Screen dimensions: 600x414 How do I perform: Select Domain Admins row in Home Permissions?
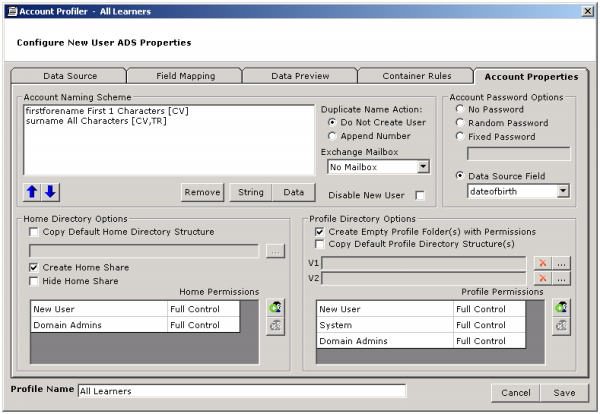(x=135, y=325)
